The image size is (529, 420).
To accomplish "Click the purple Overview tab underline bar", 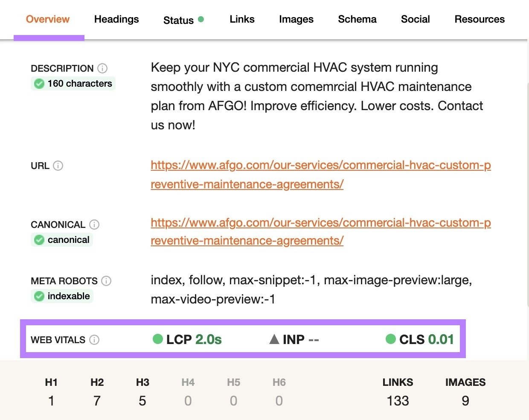I will click(49, 38).
